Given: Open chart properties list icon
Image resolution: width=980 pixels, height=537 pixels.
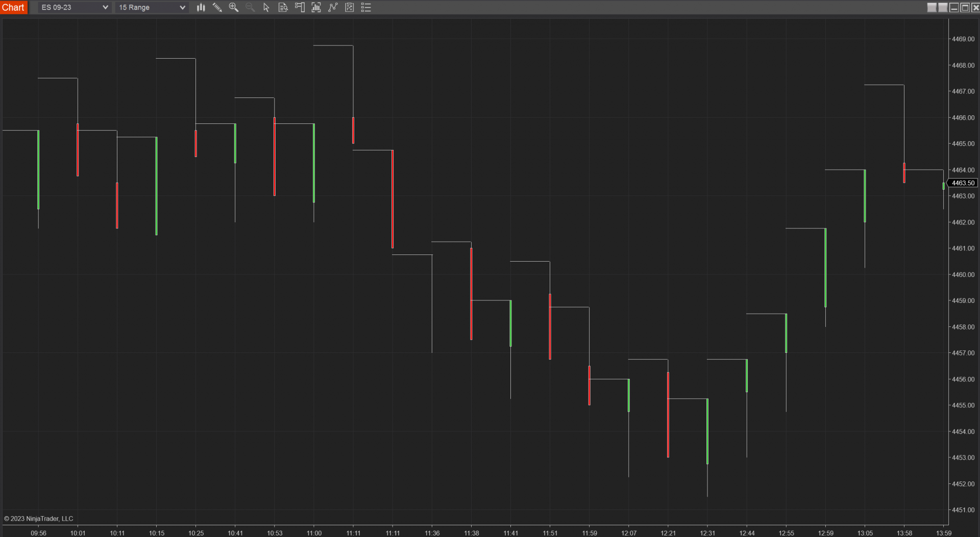Looking at the screenshot, I should click(366, 7).
